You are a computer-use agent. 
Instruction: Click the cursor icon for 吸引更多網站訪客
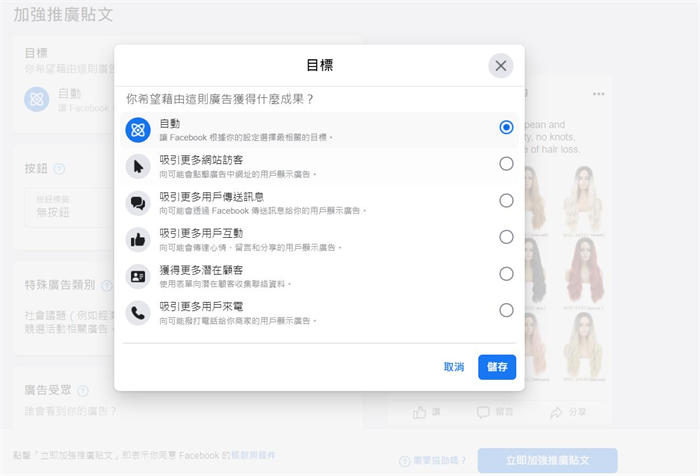tap(138, 165)
